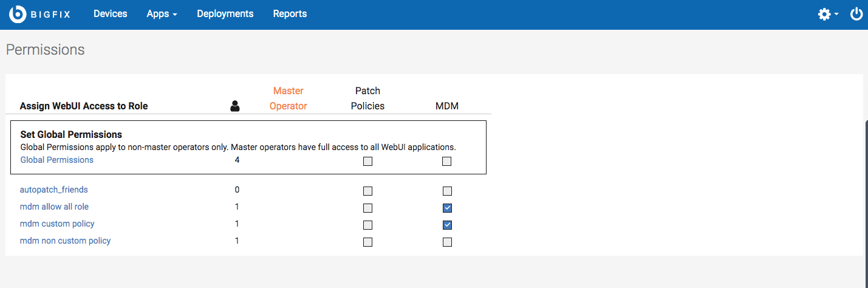Check Patch Policies for autopatch_friends
The image size is (868, 288).
[x=367, y=191]
